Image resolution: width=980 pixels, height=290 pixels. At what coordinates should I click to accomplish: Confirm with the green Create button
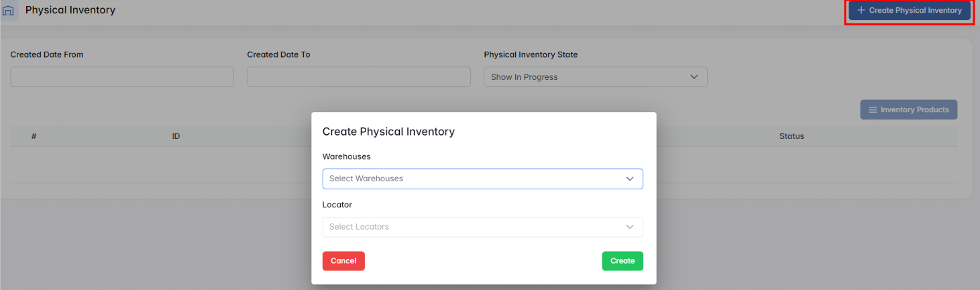(x=622, y=261)
